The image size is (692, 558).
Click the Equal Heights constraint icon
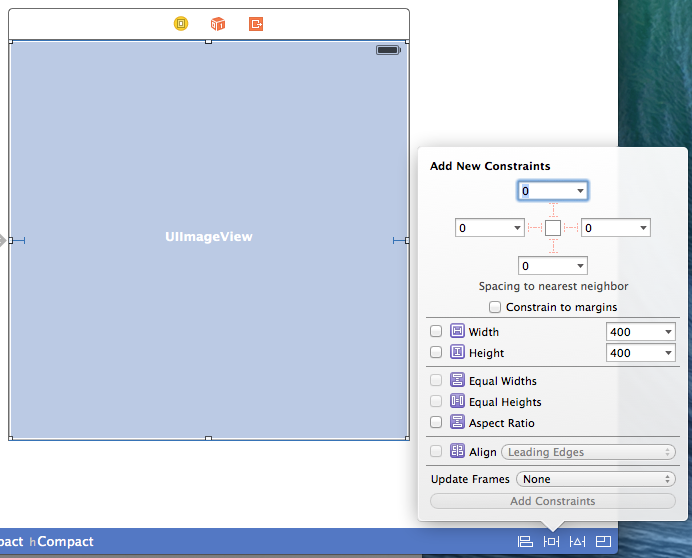457,400
